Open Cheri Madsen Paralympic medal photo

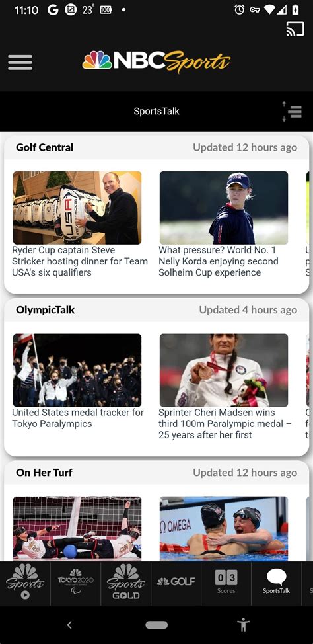224,370
